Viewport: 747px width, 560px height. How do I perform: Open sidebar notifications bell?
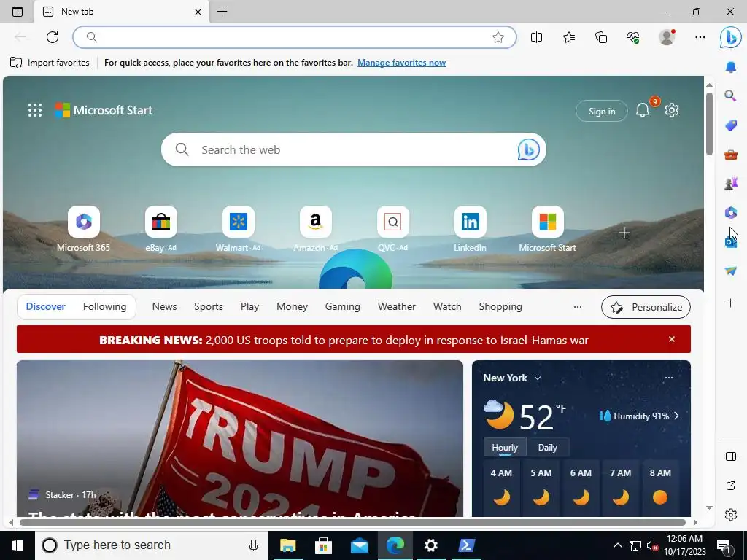pyautogui.click(x=731, y=67)
